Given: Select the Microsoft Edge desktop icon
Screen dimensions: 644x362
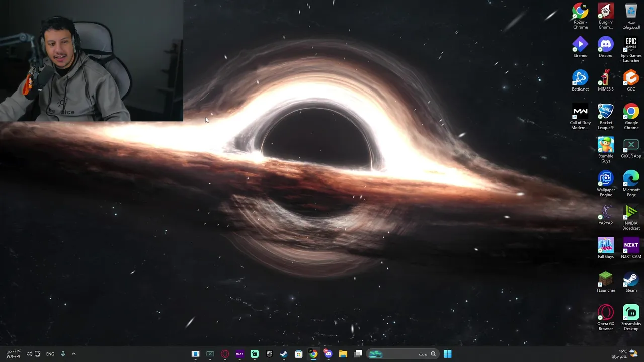Looking at the screenshot, I should click(x=631, y=184).
